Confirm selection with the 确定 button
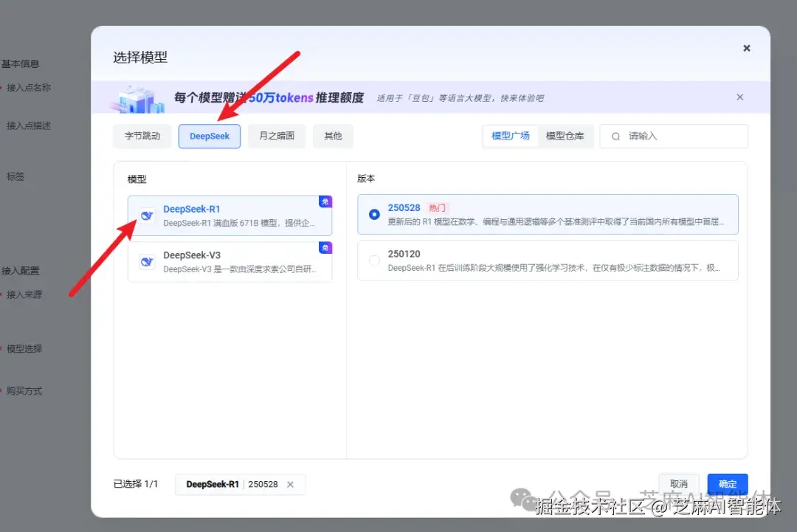The width and height of the screenshot is (797, 532). point(727,484)
